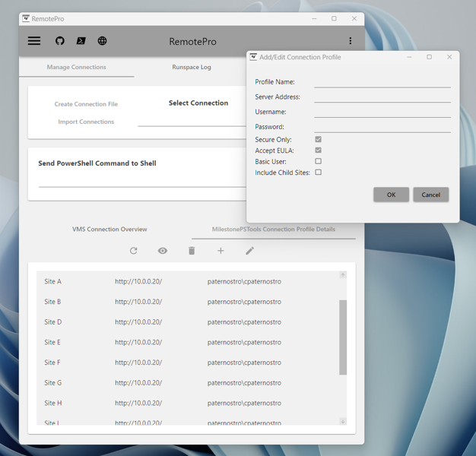
Task: Click the scroll down arrow in profile list
Action: click(x=343, y=421)
